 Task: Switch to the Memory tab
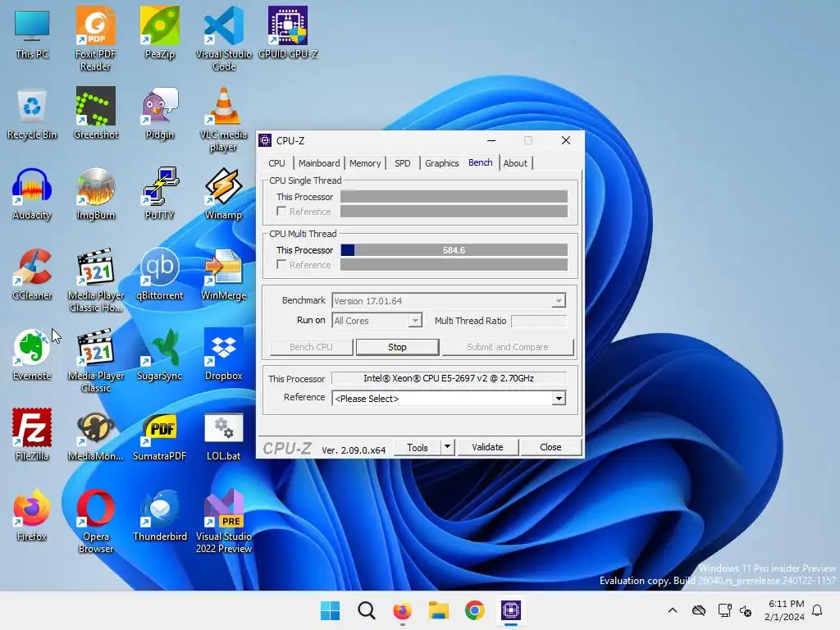tap(365, 163)
